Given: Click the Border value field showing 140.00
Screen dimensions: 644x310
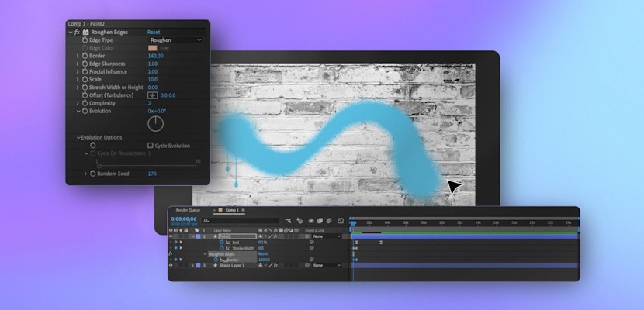Looking at the screenshot, I should pyautogui.click(x=155, y=56).
